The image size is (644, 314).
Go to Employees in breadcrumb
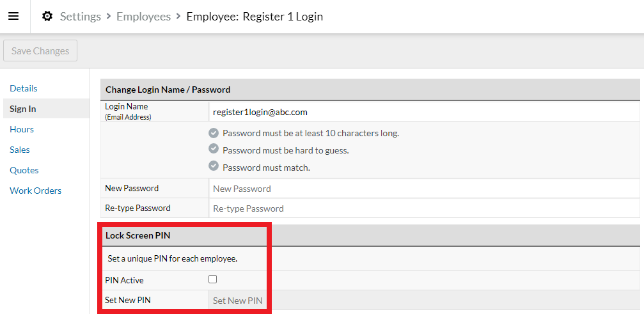(x=143, y=17)
